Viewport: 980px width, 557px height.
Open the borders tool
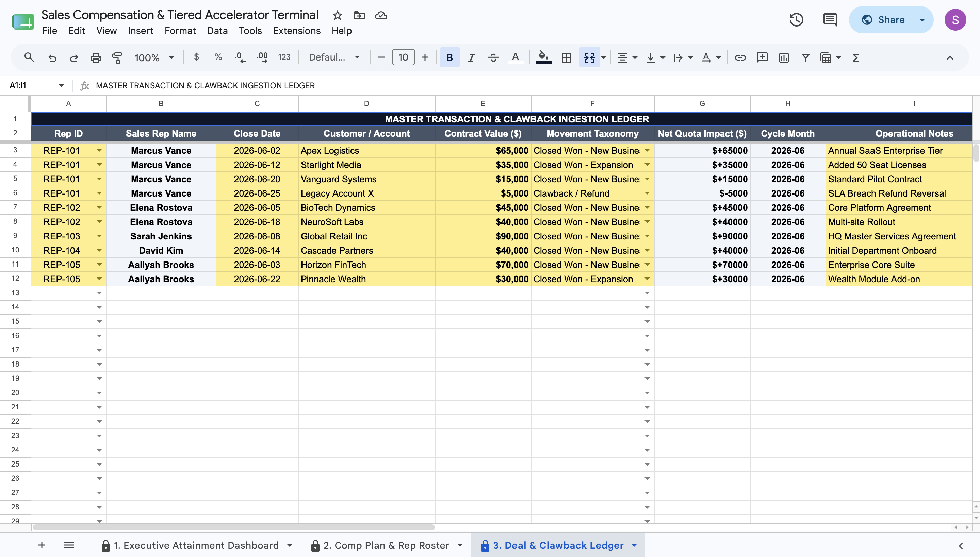(566, 58)
